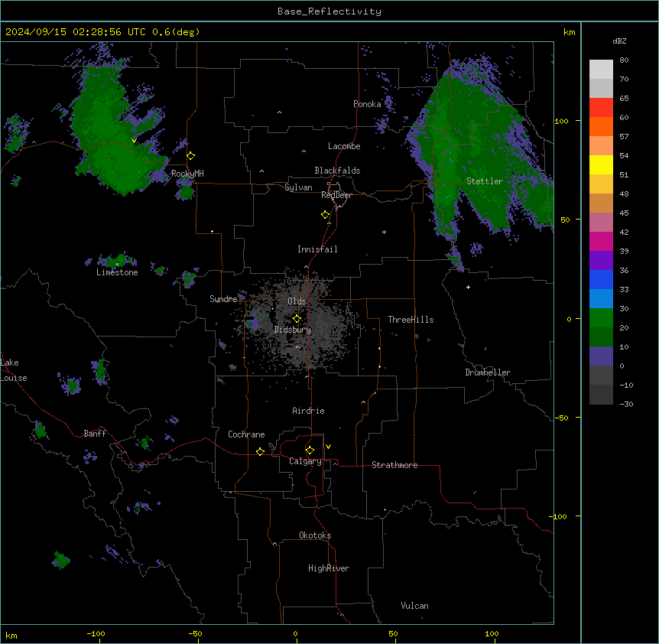Click the Lacombe town label
The image size is (659, 644).
344,146
